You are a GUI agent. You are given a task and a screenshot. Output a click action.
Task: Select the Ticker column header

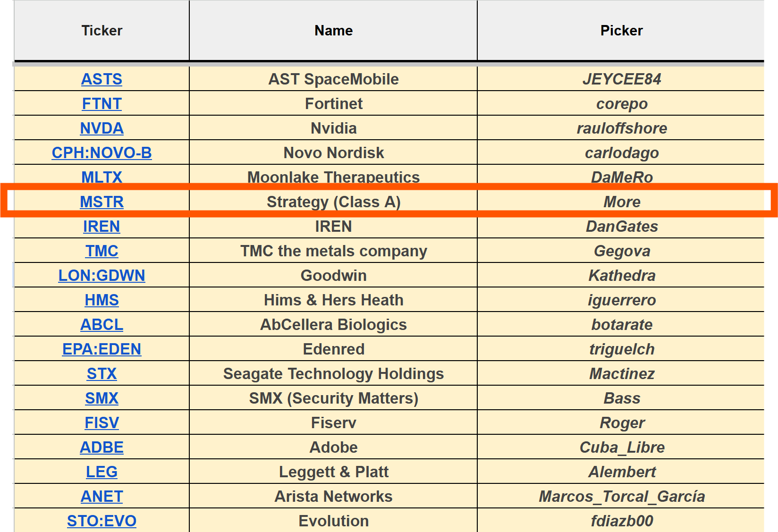click(x=101, y=31)
